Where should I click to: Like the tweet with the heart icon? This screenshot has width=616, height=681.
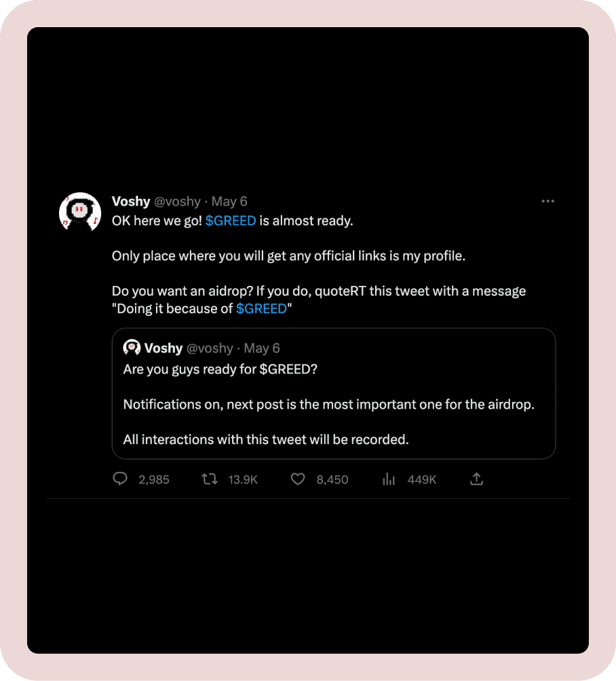[298, 479]
